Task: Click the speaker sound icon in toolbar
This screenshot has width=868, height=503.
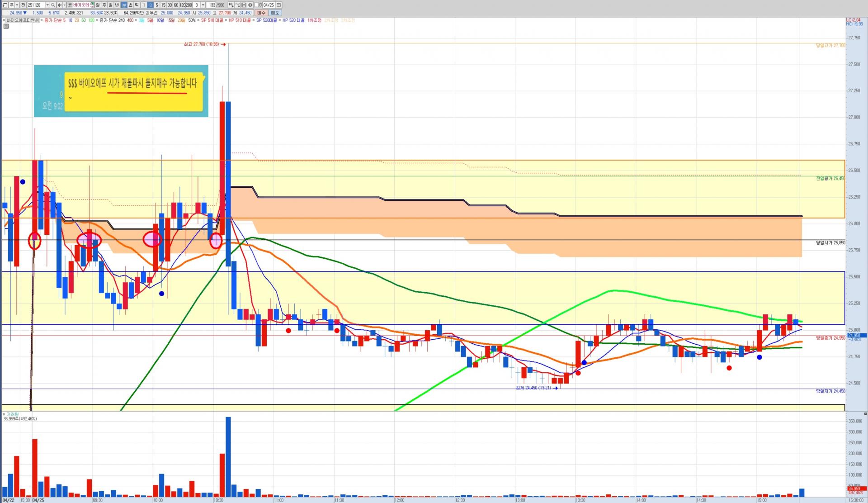Action: coord(60,5)
